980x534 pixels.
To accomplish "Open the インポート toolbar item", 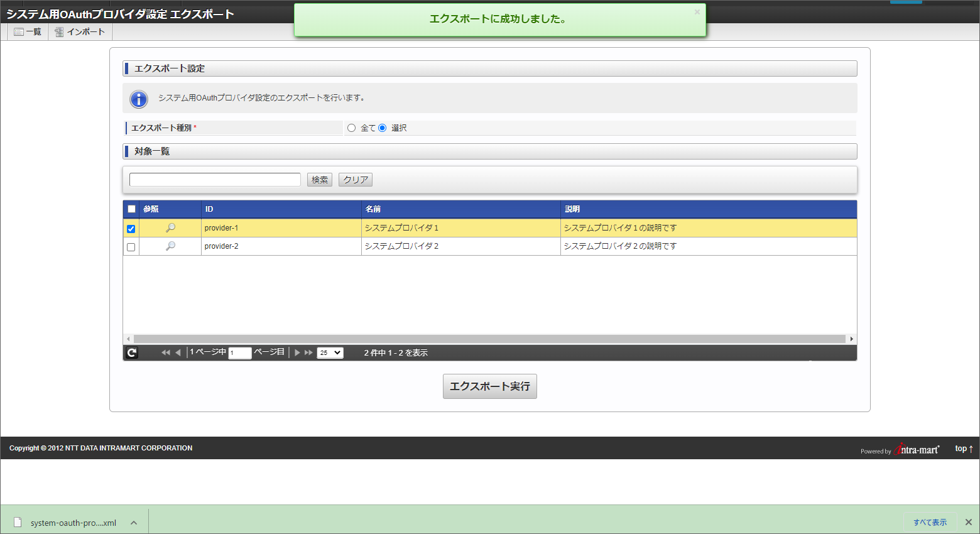I will pos(80,32).
